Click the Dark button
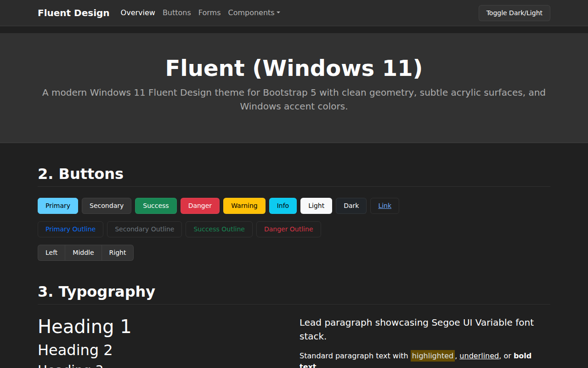Image resolution: width=588 pixels, height=368 pixels. click(x=351, y=206)
